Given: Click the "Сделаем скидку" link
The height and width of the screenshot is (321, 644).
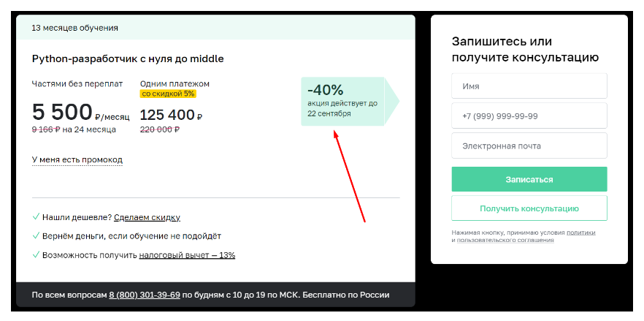Looking at the screenshot, I should [147, 217].
